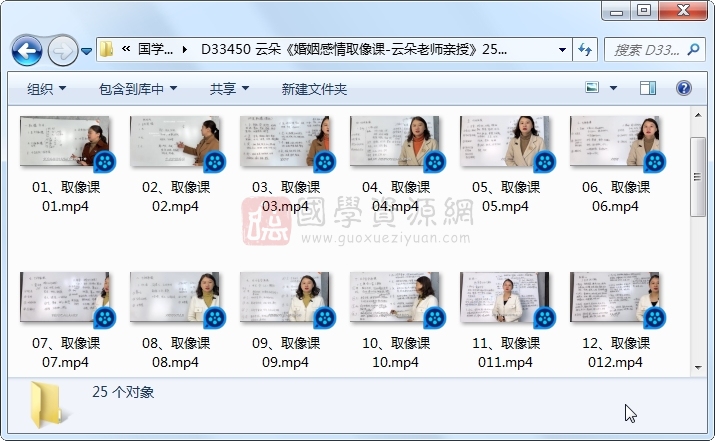The image size is (715, 441).
Task: Click the magnifier search icon
Action: 693,49
